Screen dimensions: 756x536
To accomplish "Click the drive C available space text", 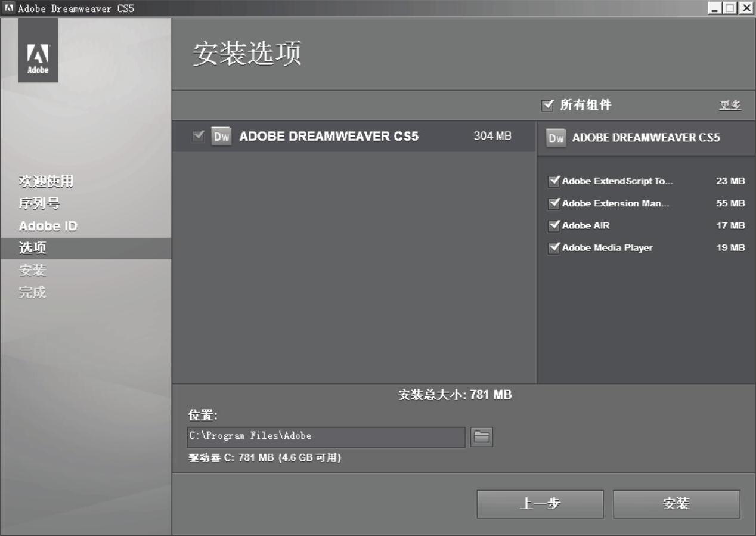I will coord(265,458).
